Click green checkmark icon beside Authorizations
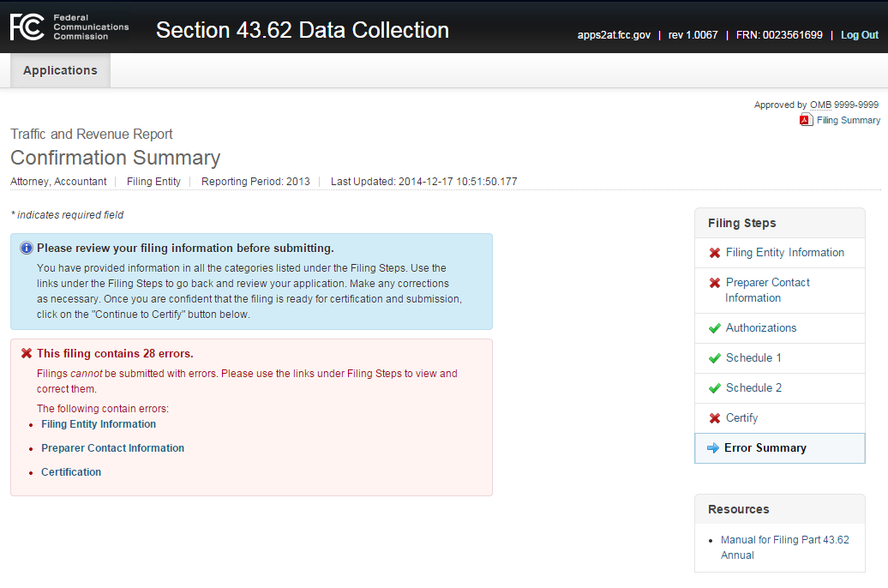The image size is (888, 588). (715, 328)
